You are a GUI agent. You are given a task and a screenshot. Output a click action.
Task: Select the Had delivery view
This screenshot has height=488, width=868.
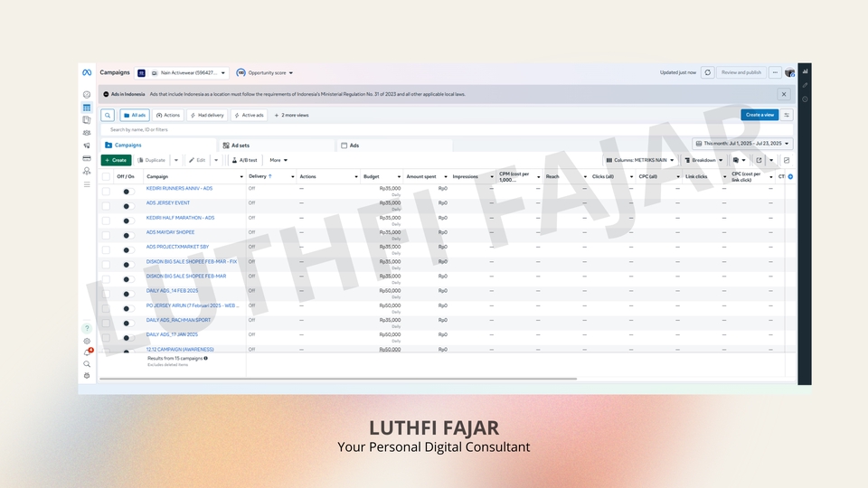coord(207,115)
